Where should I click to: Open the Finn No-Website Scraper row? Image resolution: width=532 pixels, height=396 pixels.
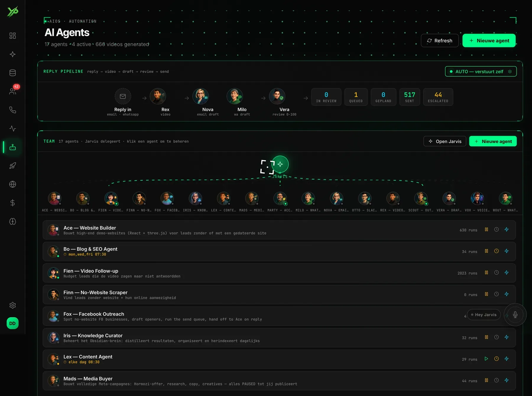[x=279, y=295]
